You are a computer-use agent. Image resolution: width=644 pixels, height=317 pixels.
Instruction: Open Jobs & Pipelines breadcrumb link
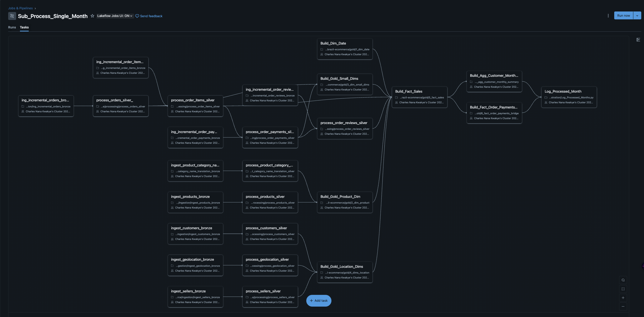coord(20,8)
